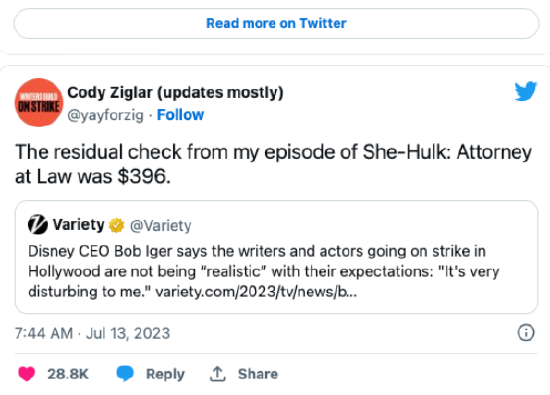Click Read more on Twitter button
This screenshot has width=550, height=395.
coord(276,24)
